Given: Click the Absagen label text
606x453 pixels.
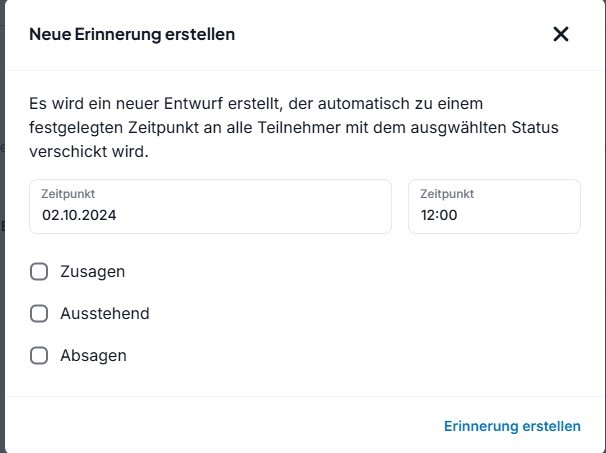Looking at the screenshot, I should (93, 356).
